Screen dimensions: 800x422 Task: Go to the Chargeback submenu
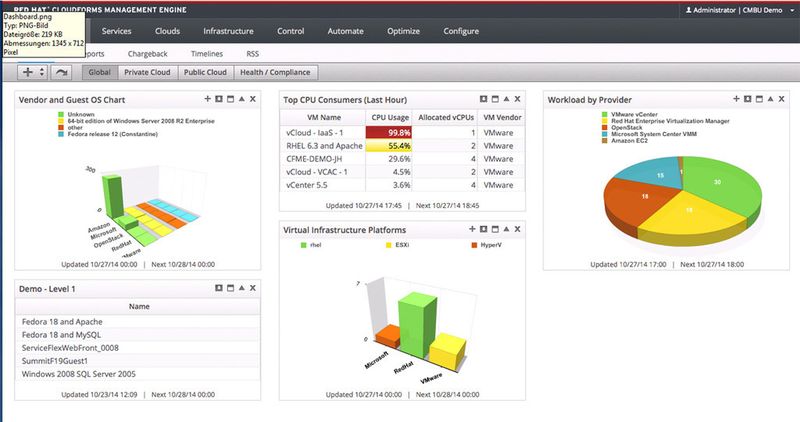click(x=147, y=54)
